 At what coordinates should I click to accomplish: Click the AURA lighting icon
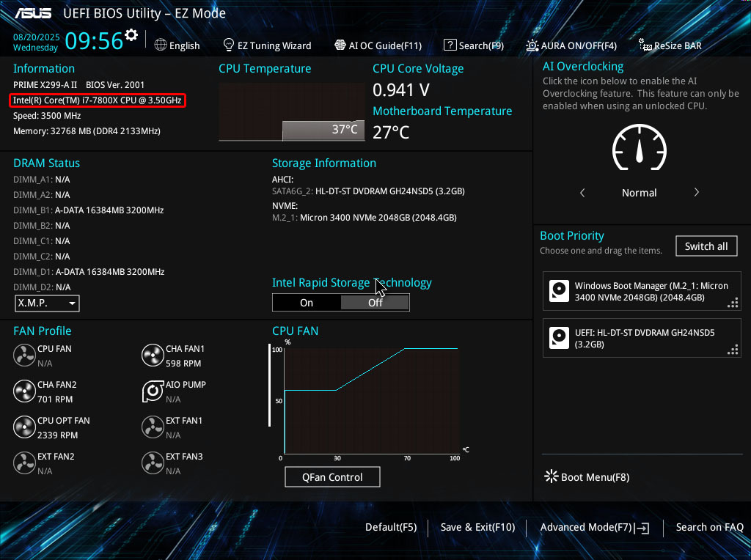tap(532, 45)
